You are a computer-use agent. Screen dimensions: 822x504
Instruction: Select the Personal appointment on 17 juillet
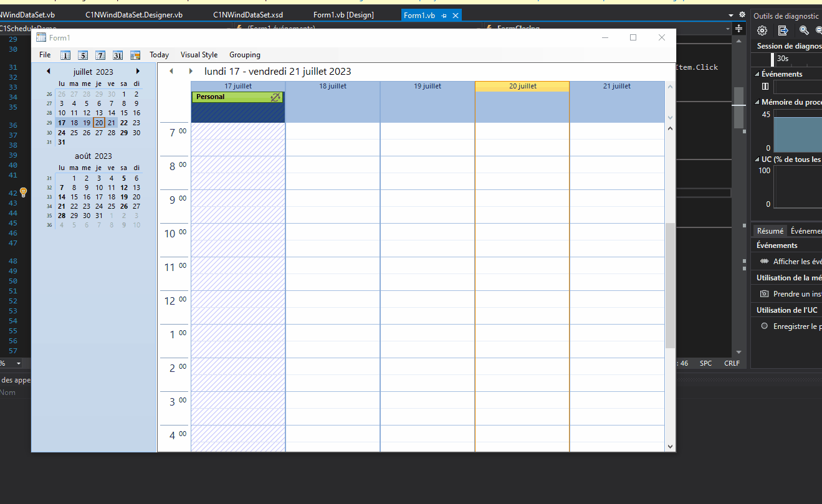click(237, 97)
